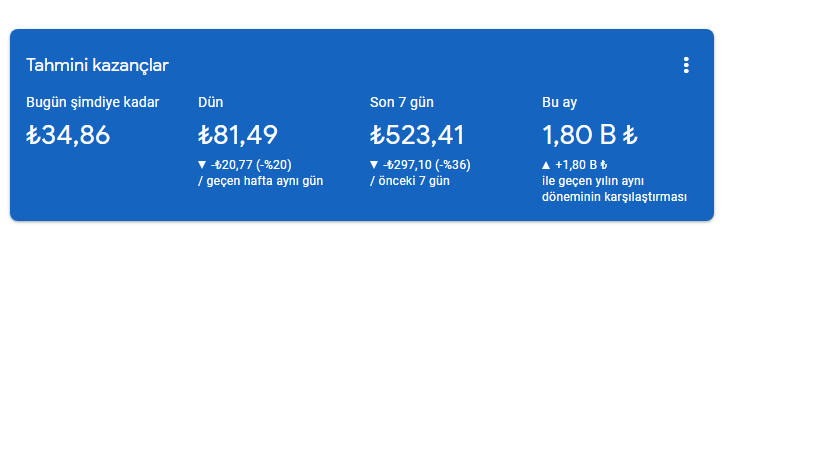Click the down triangle icon under Dün
This screenshot has height=460, width=819.
pyautogui.click(x=202, y=165)
